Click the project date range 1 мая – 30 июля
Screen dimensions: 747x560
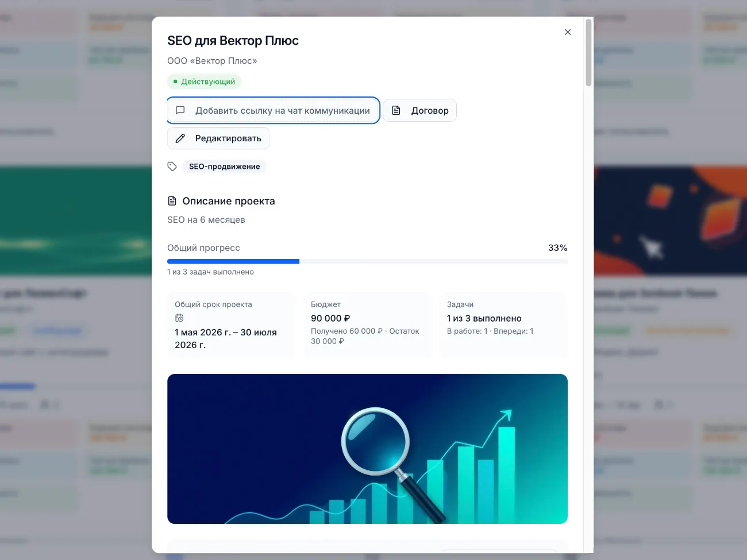(x=226, y=338)
